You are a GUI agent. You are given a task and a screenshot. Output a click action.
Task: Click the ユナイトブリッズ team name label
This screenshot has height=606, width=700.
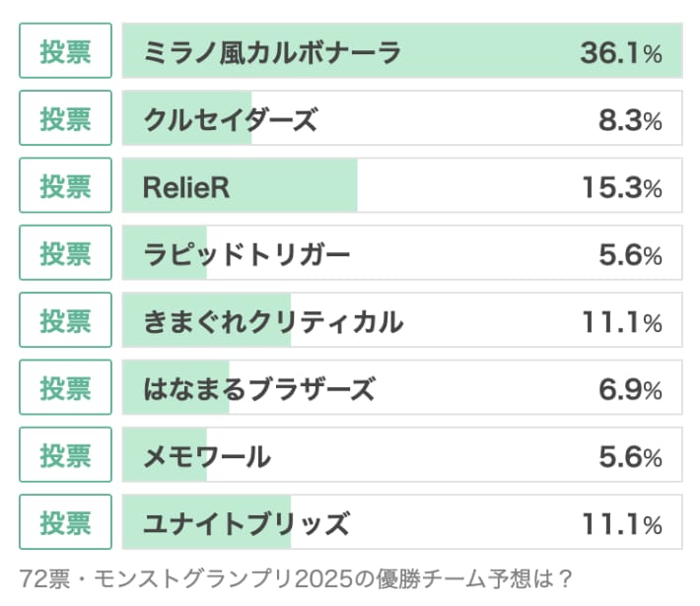[245, 523]
